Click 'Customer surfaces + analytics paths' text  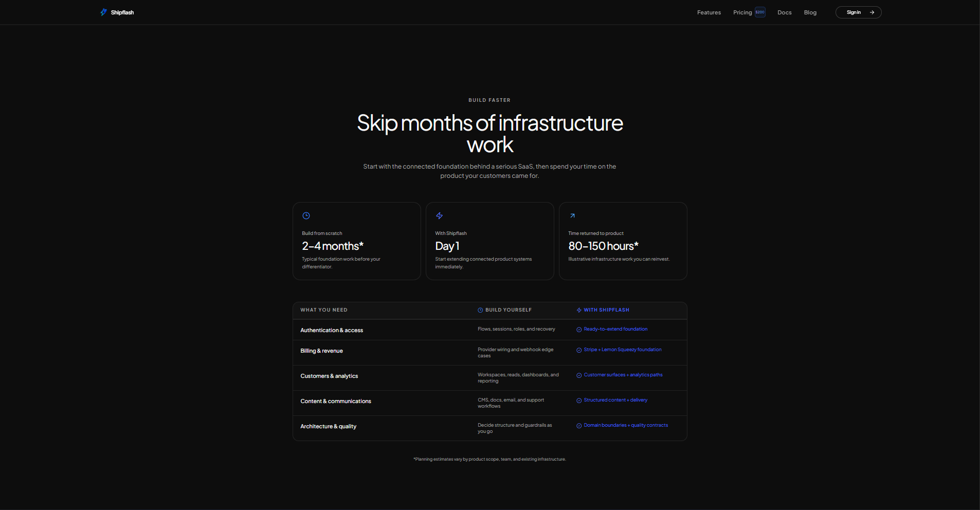tap(623, 375)
